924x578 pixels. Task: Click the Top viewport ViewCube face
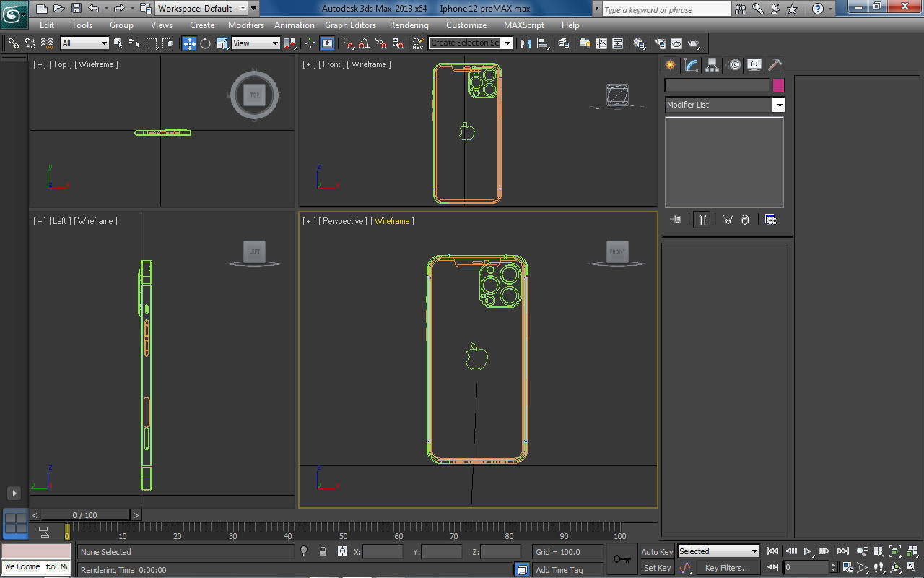click(x=254, y=95)
